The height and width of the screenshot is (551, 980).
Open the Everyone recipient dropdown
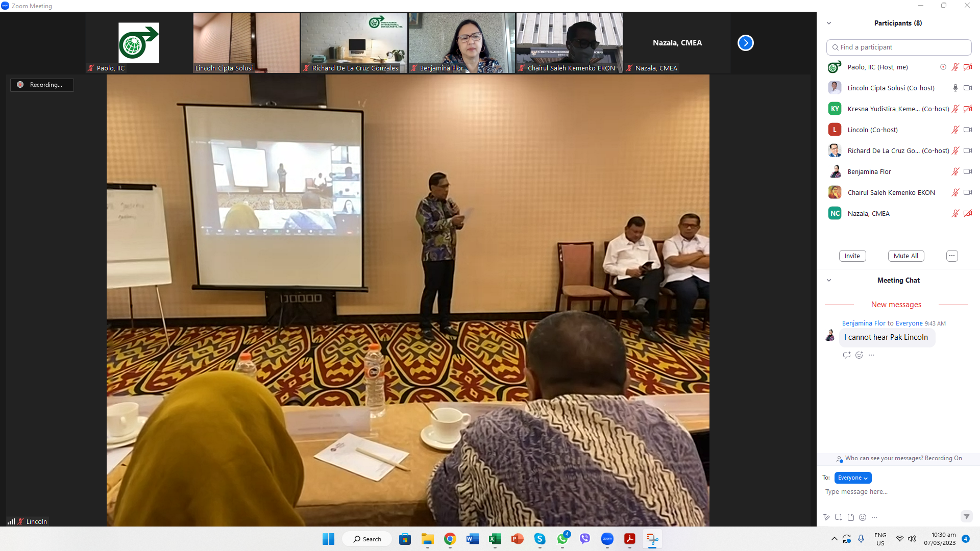coord(852,478)
